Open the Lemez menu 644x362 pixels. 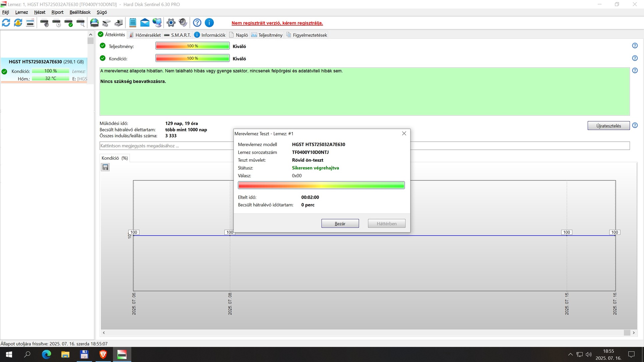(x=21, y=12)
